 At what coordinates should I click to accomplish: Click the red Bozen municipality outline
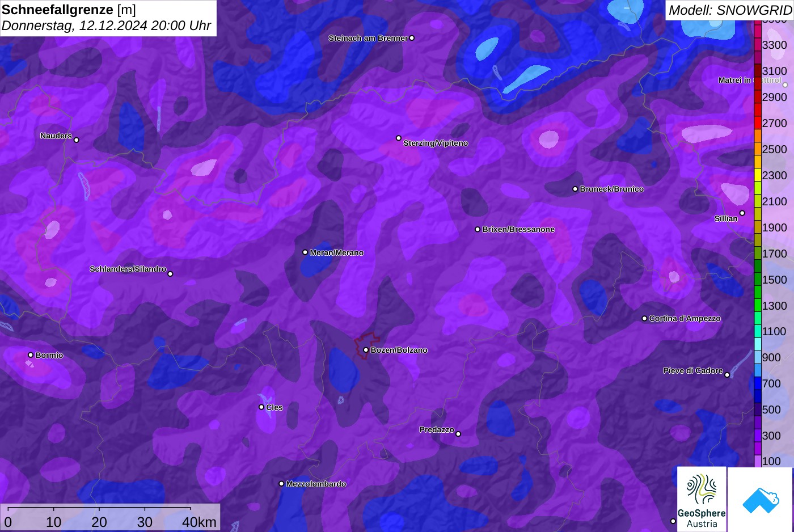click(x=366, y=346)
